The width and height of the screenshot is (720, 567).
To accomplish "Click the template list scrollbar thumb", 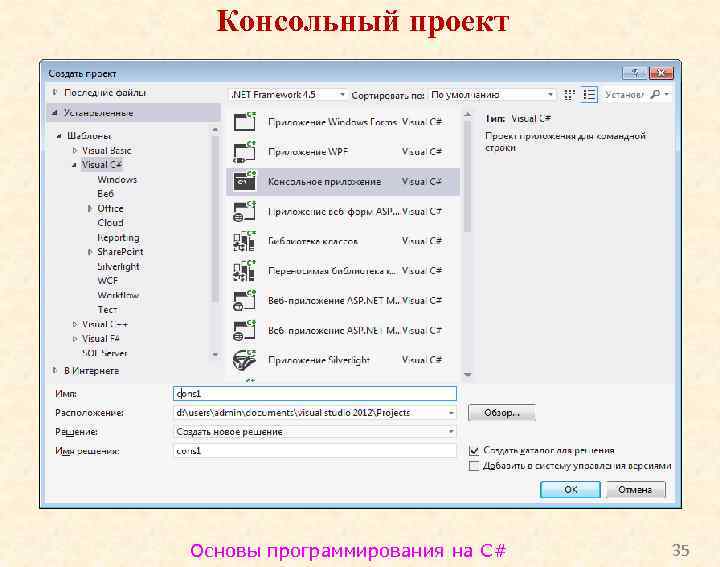I will (467, 177).
